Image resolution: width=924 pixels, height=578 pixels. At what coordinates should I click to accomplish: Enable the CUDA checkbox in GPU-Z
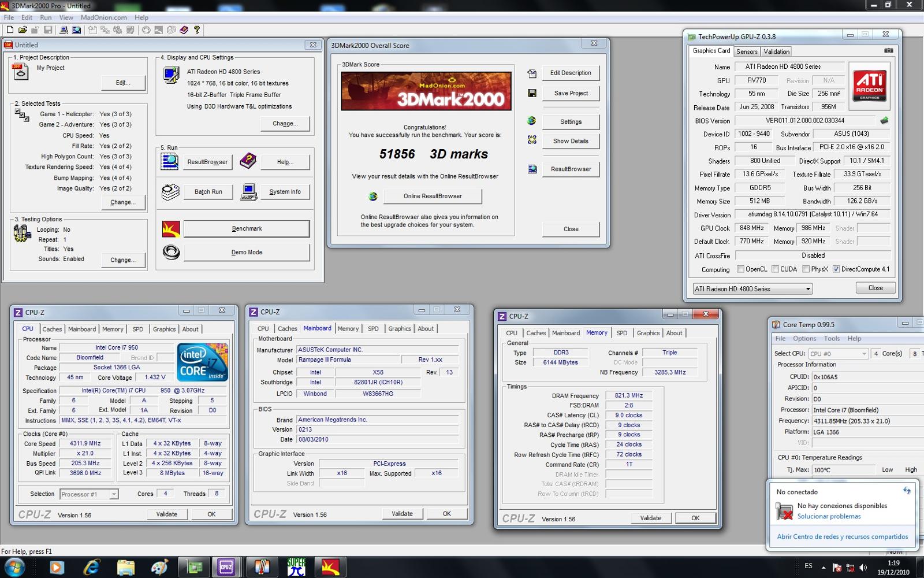click(x=776, y=269)
